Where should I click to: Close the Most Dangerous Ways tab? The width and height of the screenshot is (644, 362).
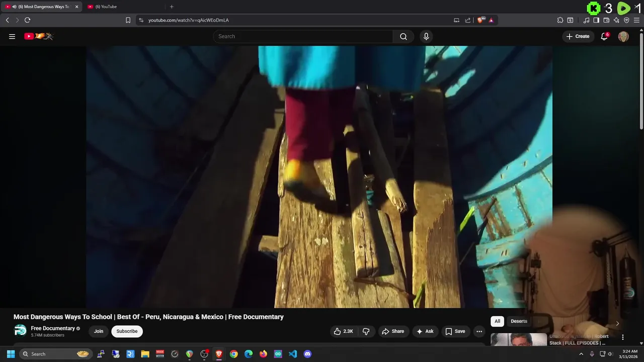(x=77, y=7)
